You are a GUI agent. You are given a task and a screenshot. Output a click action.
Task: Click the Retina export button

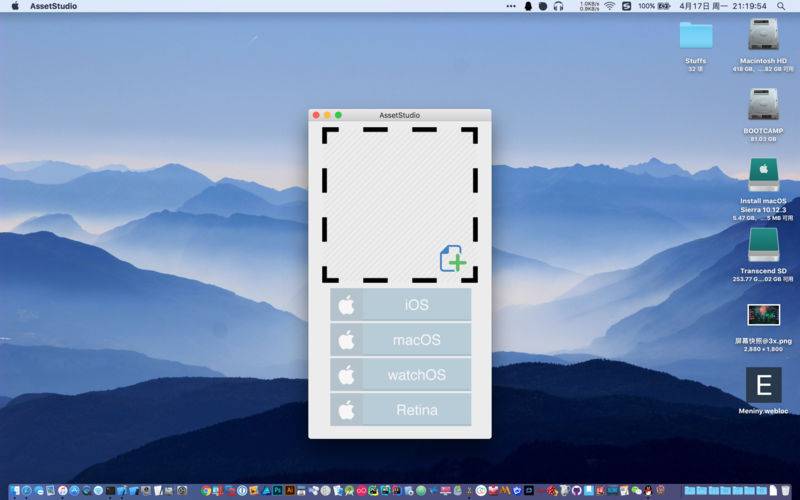(x=401, y=409)
